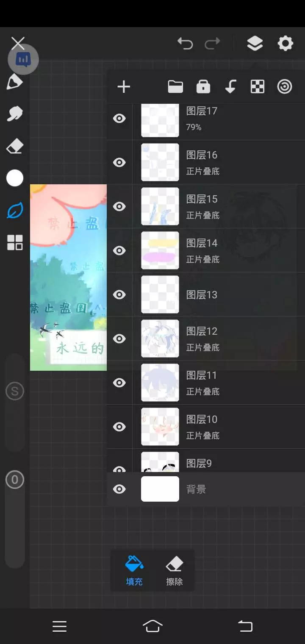Image resolution: width=305 pixels, height=644 pixels.
Task: Open the circular target layer options icon
Action: (285, 87)
